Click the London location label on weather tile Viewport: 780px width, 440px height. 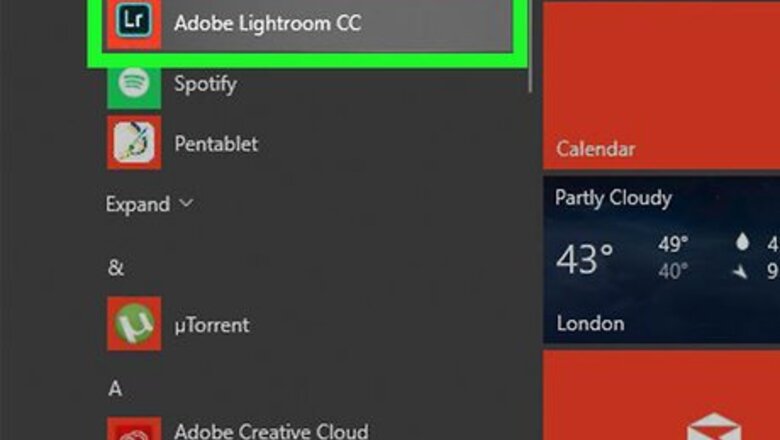click(590, 323)
